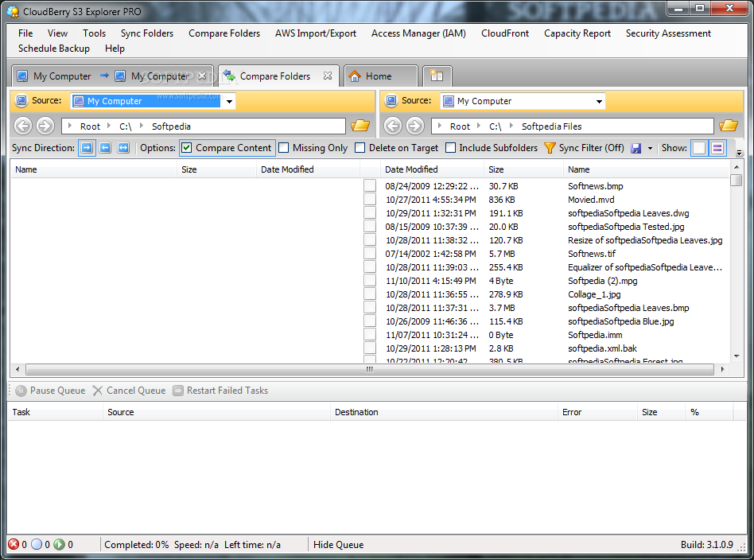
Task: Tick checkbox for Movied.mvd row
Action: click(x=370, y=199)
